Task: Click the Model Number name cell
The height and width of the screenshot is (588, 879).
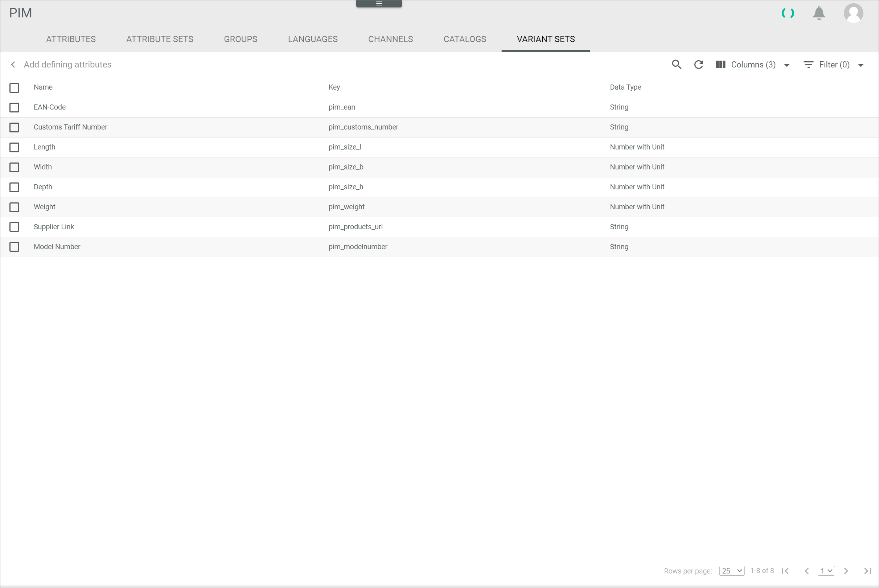Action: coord(57,246)
